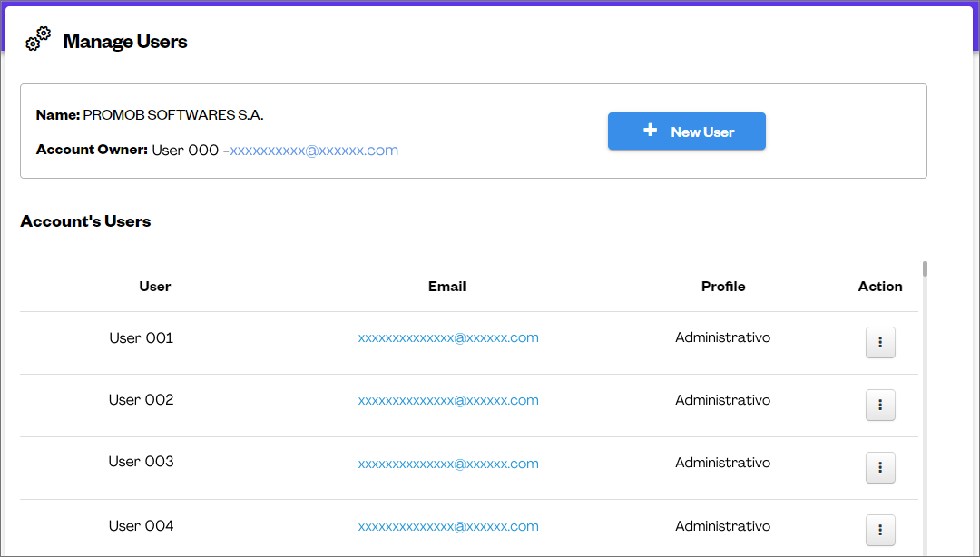Click the User column header
Image resolution: width=980 pixels, height=557 pixels.
pos(155,287)
